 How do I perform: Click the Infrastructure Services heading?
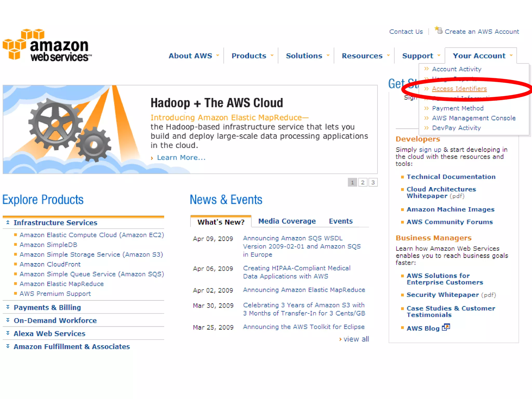click(x=55, y=223)
